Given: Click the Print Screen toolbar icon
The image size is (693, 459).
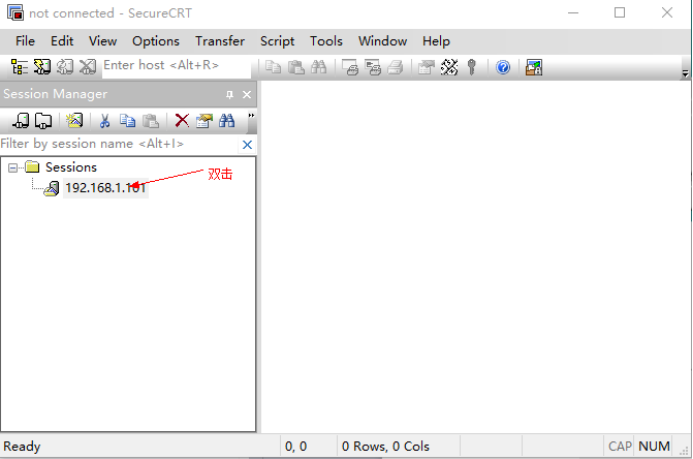Looking at the screenshot, I should 351,67.
